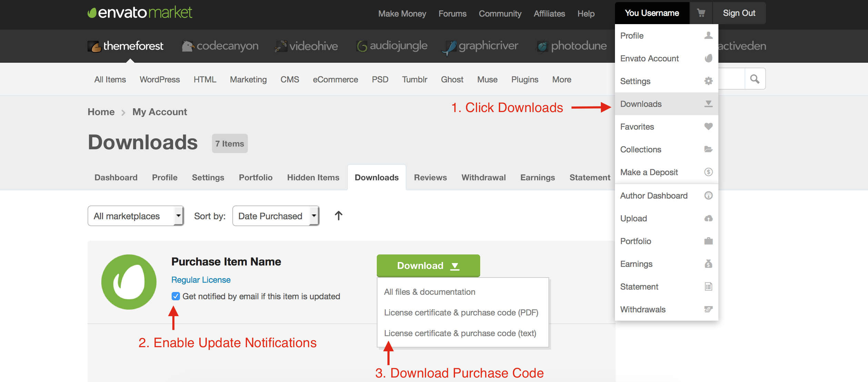Browse the Plugins category
This screenshot has height=382, width=868.
pos(525,80)
